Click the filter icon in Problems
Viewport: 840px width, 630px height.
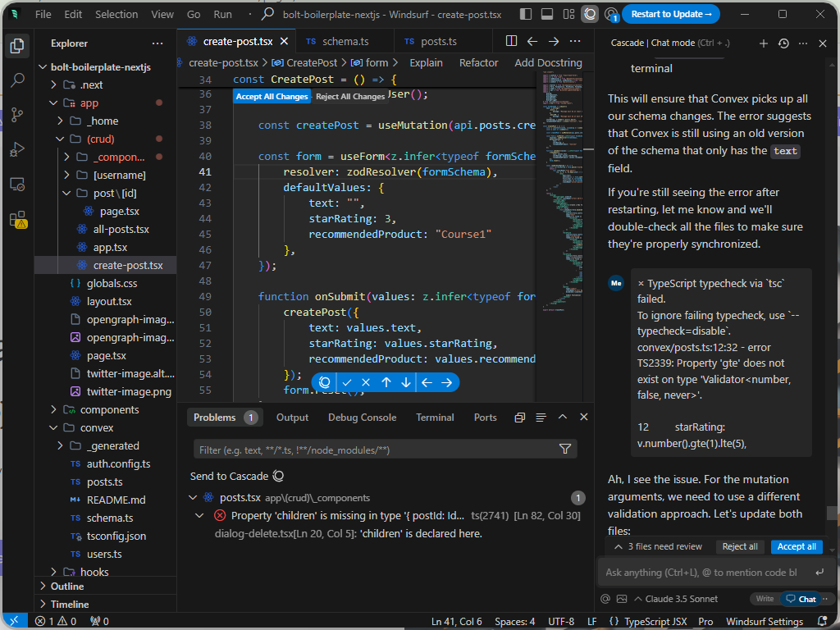click(564, 449)
